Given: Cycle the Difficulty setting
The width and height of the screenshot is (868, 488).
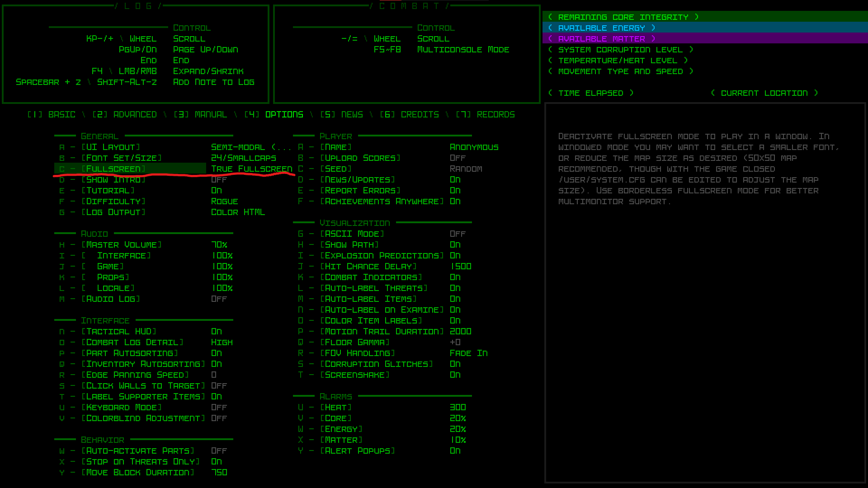Looking at the screenshot, I should 113,202.
